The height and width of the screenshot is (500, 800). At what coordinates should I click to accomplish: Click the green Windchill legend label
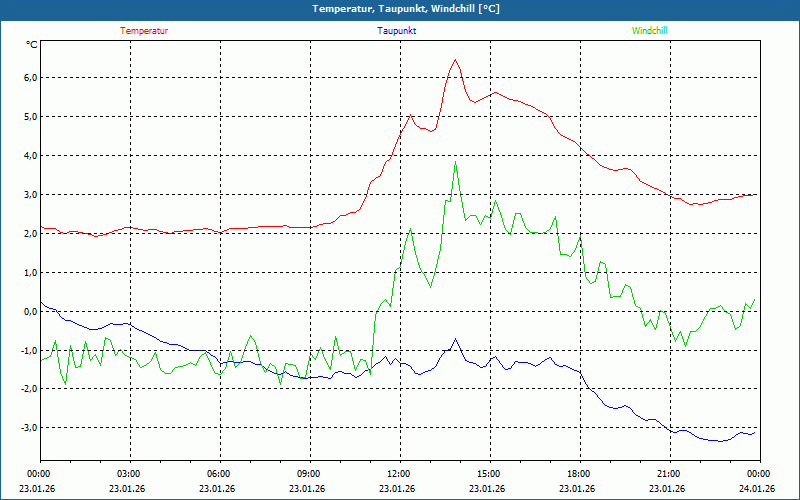[650, 31]
